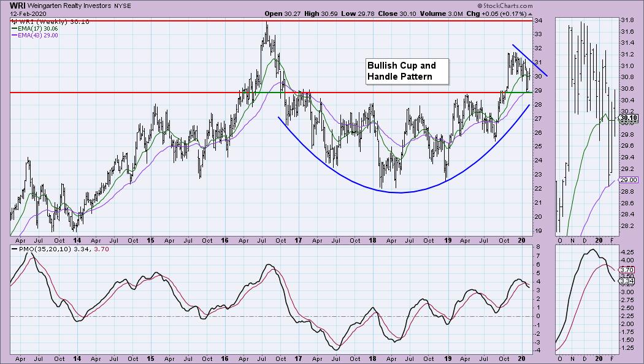
Task: Click the NYSE exchange label
Action: point(121,6)
